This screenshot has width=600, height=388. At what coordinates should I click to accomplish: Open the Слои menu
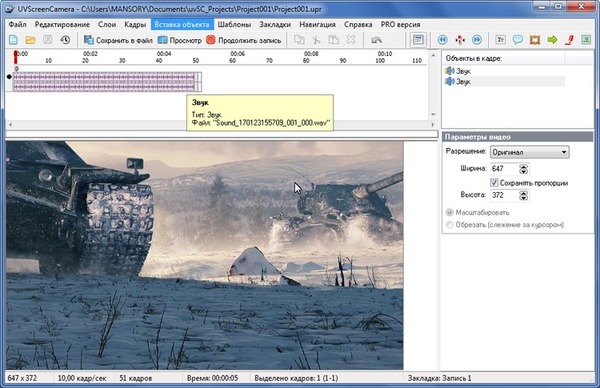(107, 24)
